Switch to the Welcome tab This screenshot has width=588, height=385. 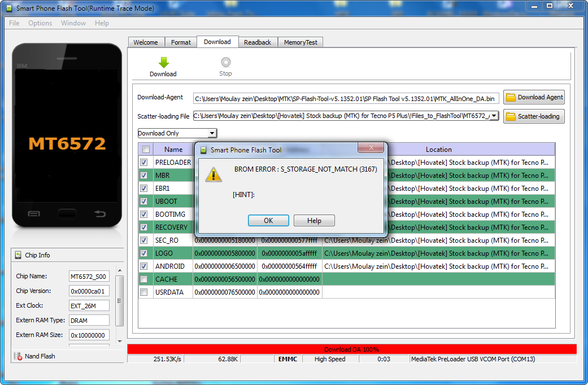coord(146,42)
